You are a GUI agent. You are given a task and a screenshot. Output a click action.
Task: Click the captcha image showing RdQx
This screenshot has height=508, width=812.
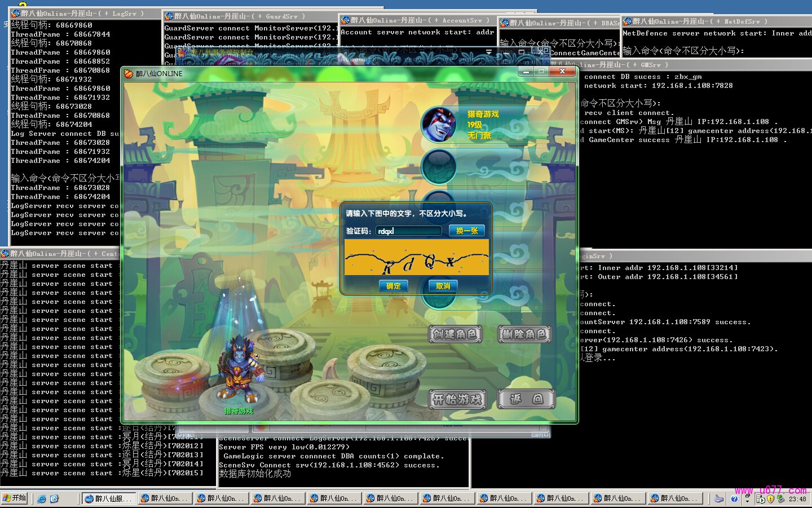coord(416,258)
